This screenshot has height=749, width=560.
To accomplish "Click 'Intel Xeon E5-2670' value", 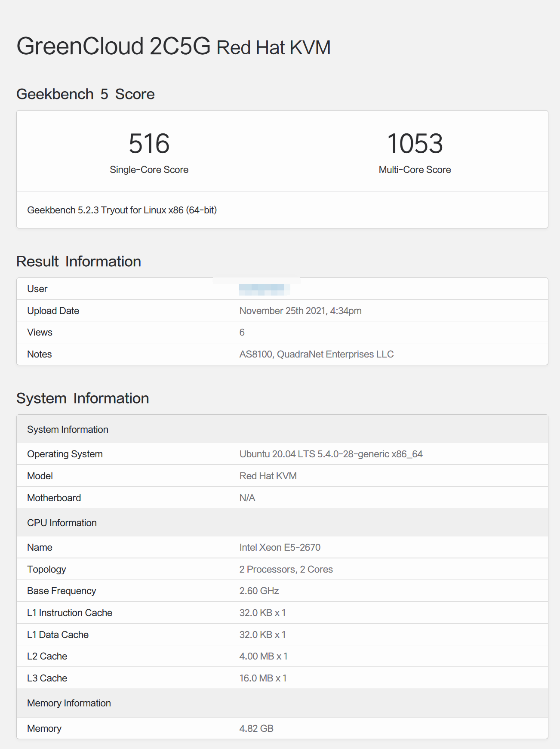I will (x=280, y=548).
